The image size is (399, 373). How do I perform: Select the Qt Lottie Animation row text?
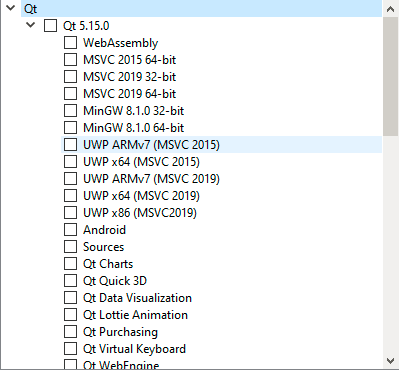click(x=135, y=315)
